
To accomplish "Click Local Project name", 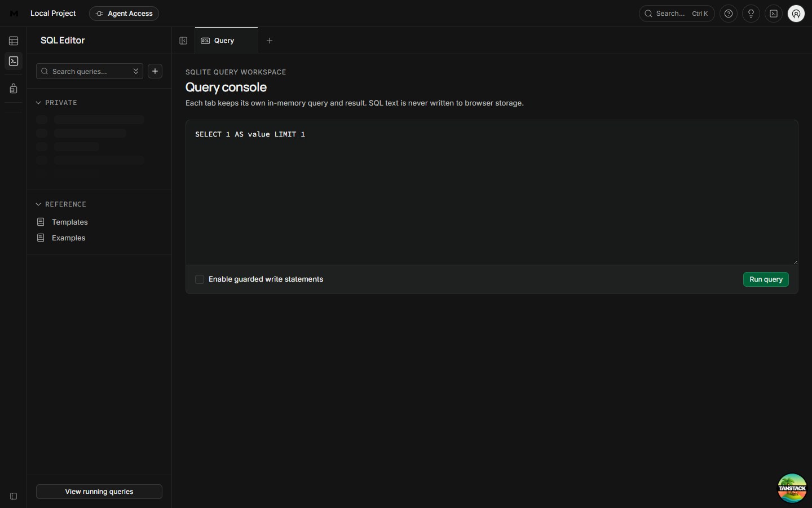I will (53, 14).
